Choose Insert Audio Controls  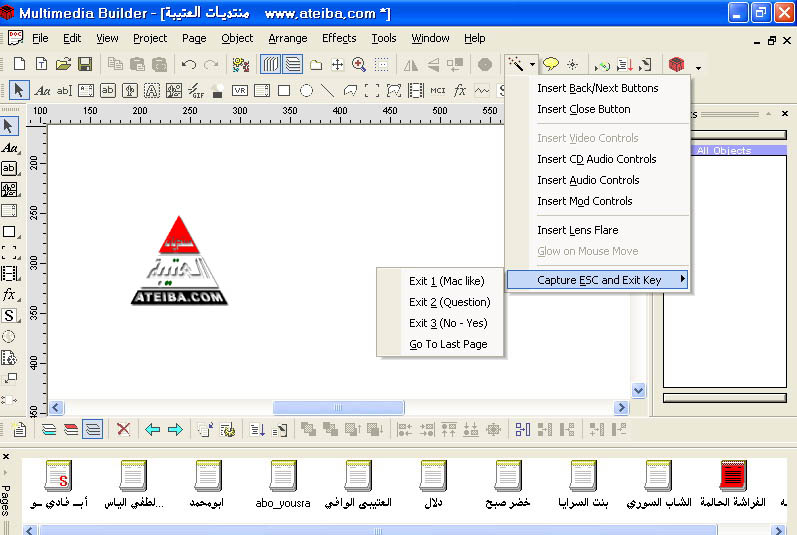click(x=588, y=180)
